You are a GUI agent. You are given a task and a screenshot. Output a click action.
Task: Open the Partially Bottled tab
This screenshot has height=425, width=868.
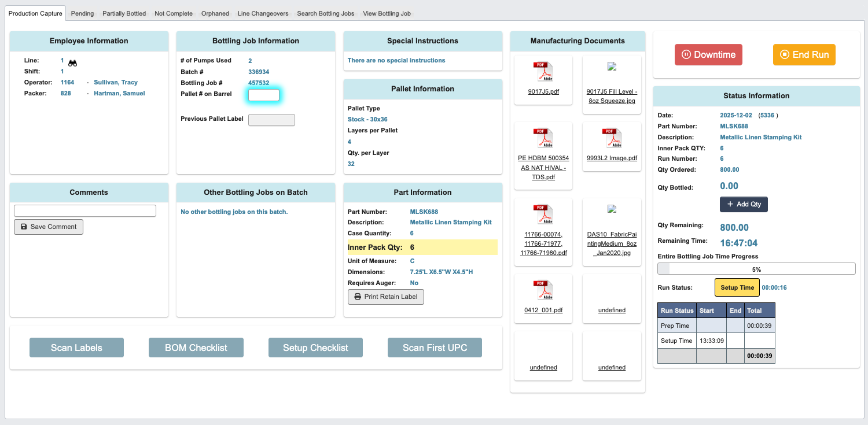pos(124,13)
